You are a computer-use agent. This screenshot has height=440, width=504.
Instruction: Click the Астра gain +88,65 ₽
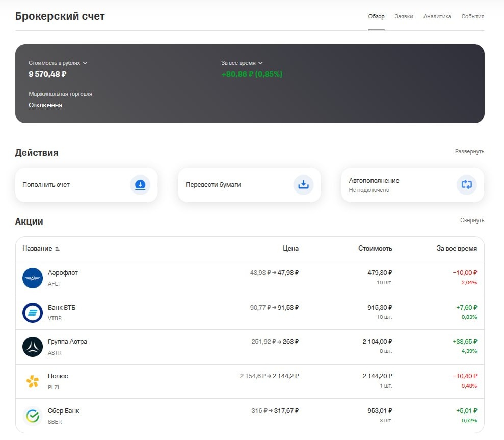click(x=465, y=342)
